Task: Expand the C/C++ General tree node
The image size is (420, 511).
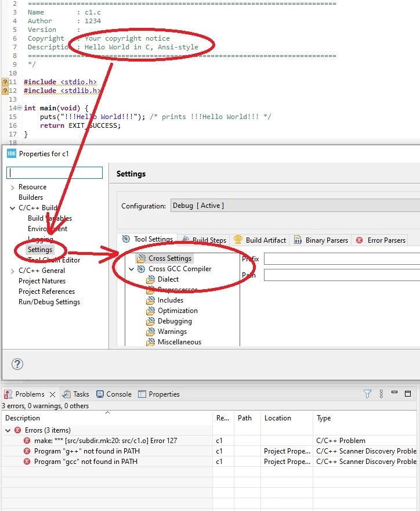Action: (x=12, y=271)
